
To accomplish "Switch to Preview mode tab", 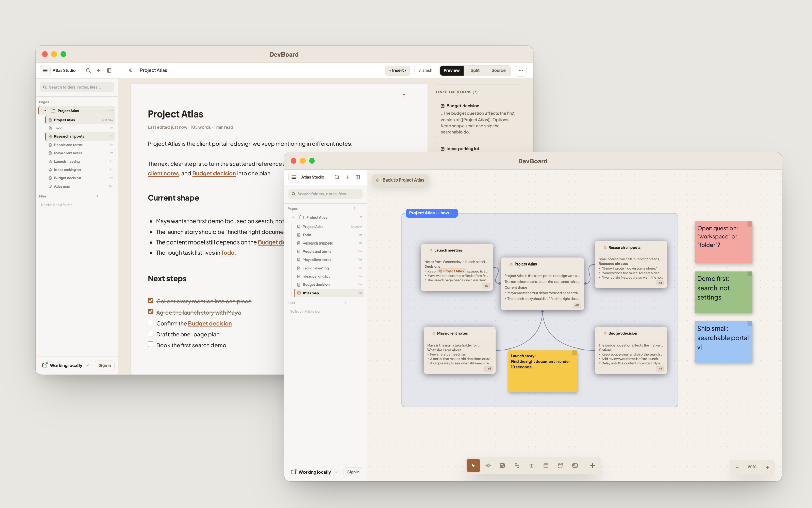I will click(x=451, y=70).
